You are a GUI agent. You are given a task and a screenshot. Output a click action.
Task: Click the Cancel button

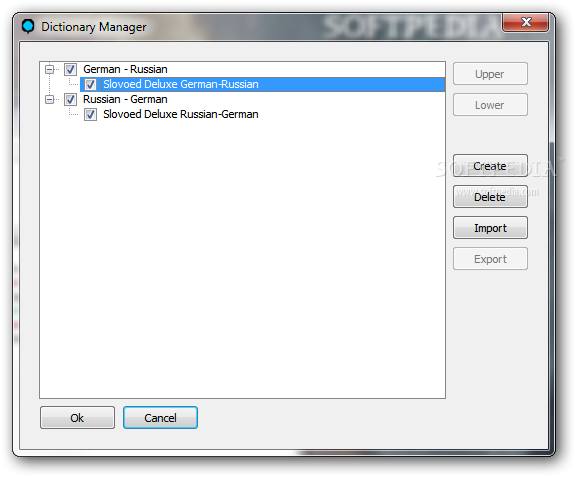tap(160, 418)
